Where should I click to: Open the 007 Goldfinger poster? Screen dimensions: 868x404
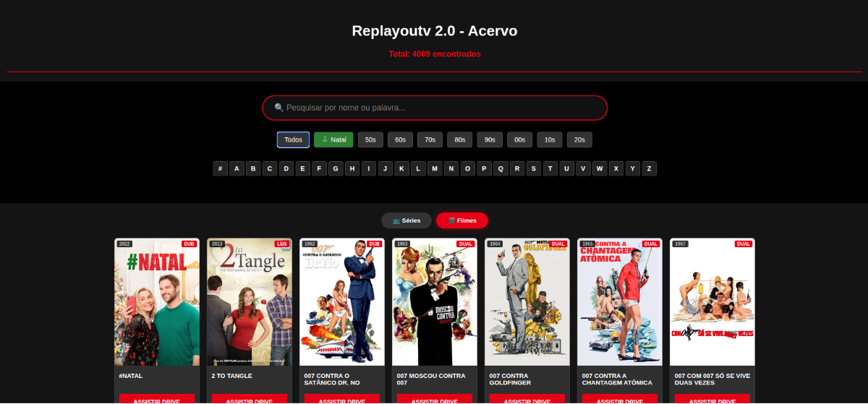coord(527,302)
